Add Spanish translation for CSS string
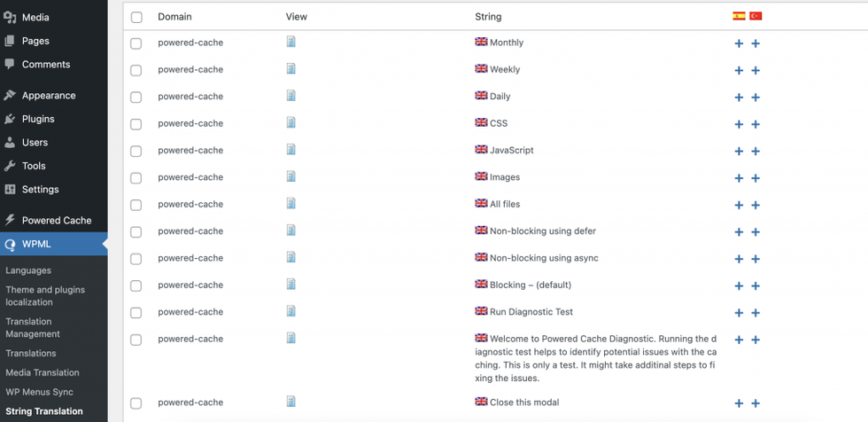Screen dimensions: 868x422 [x=739, y=124]
